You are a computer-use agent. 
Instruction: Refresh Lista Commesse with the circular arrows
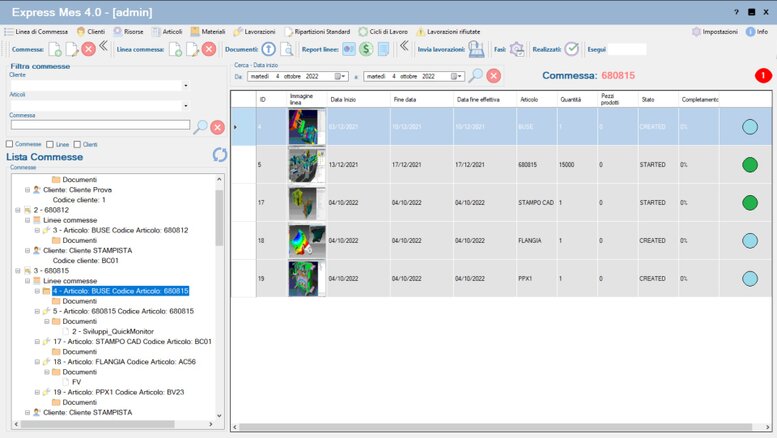point(220,154)
